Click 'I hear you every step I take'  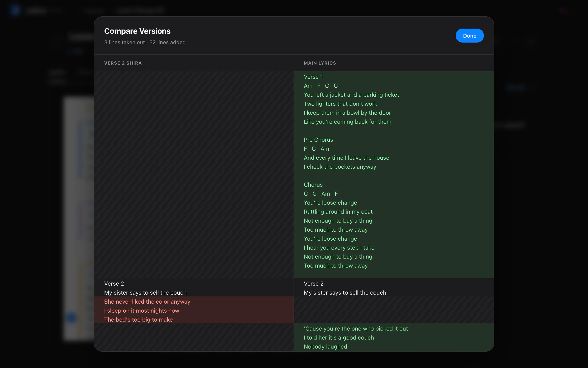(x=339, y=248)
